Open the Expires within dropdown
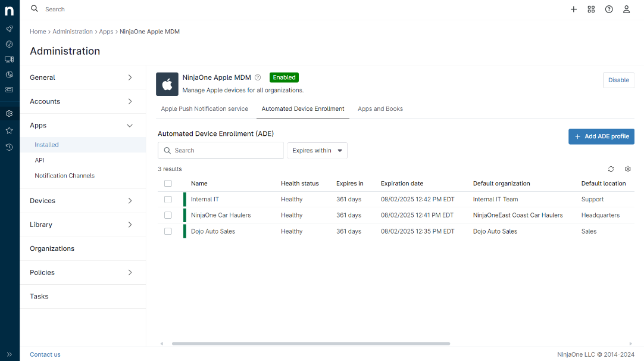The image size is (644, 361). 317,151
